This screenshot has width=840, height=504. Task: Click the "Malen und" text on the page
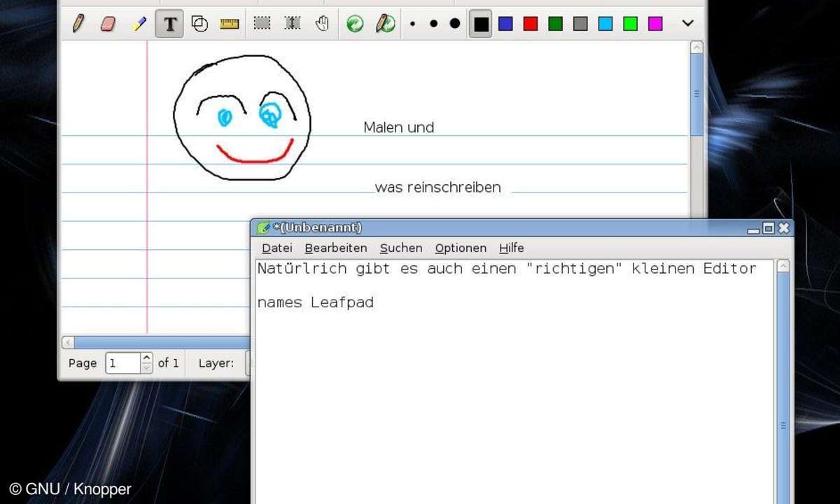(x=399, y=127)
